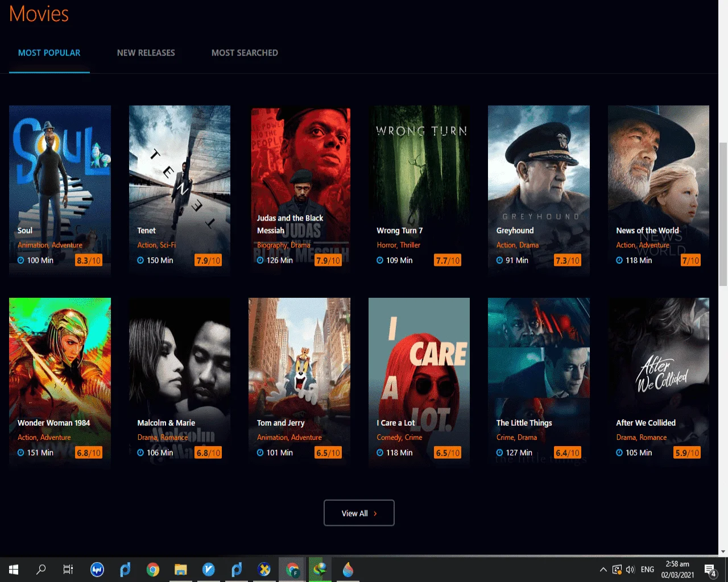Switch to the Most Popular tab
Viewport: 728px width, 582px height.
(49, 53)
